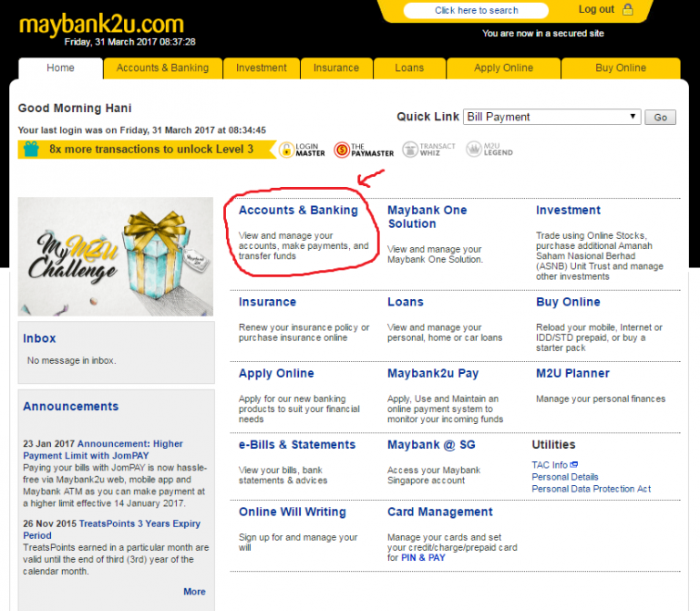Click the Buy Online heading in main panel
The height and width of the screenshot is (611, 700).
click(x=568, y=303)
